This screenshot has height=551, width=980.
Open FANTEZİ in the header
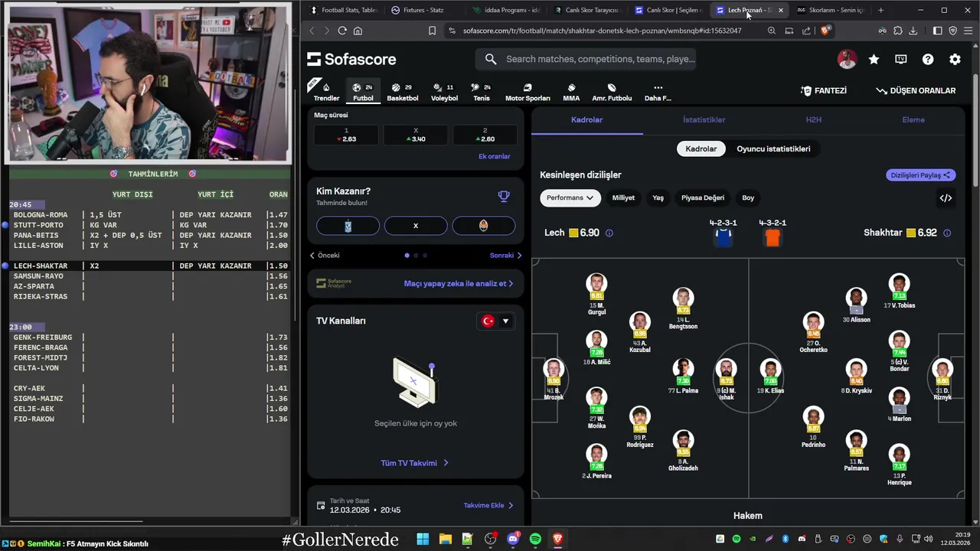824,90
